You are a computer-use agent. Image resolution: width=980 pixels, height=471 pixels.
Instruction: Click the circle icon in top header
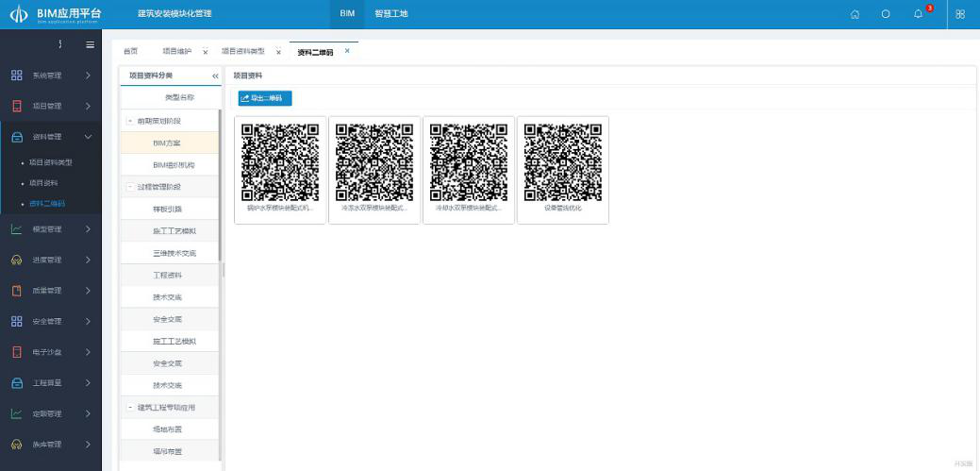(x=885, y=14)
